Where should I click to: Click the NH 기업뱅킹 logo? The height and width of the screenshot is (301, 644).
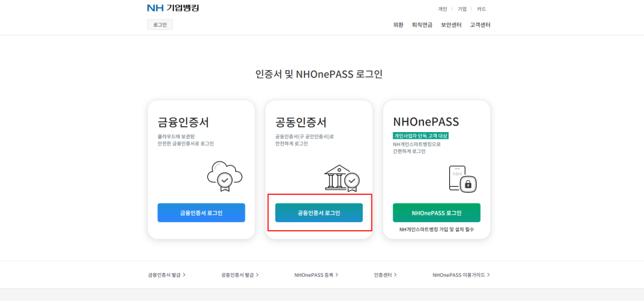[173, 8]
